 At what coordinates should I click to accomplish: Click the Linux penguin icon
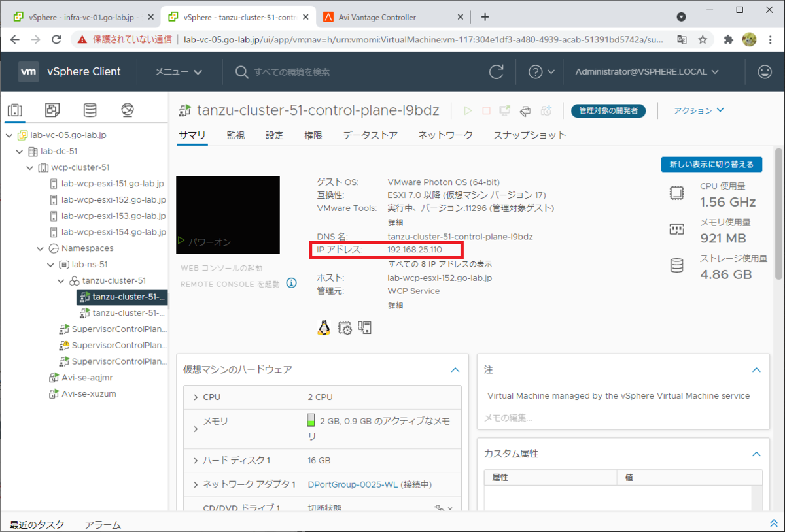coord(323,327)
